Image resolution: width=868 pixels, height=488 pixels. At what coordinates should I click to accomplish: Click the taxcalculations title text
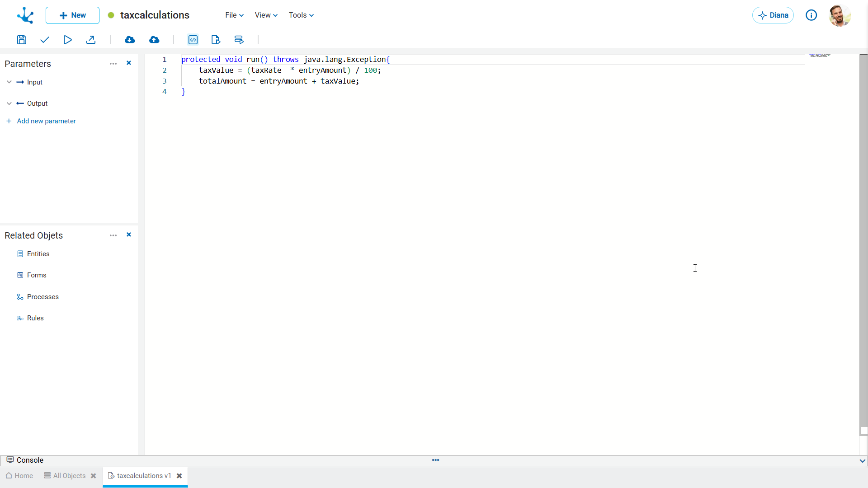155,15
